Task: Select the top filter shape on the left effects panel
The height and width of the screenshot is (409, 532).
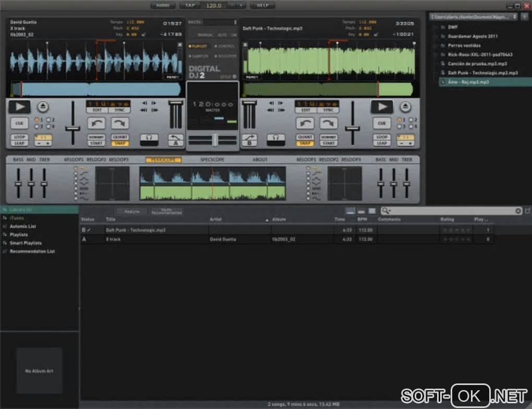Action: point(76,169)
